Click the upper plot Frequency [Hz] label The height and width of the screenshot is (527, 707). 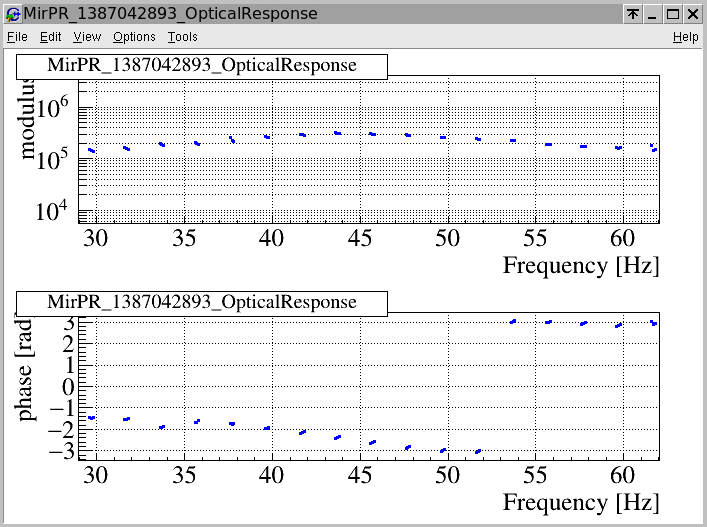580,266
